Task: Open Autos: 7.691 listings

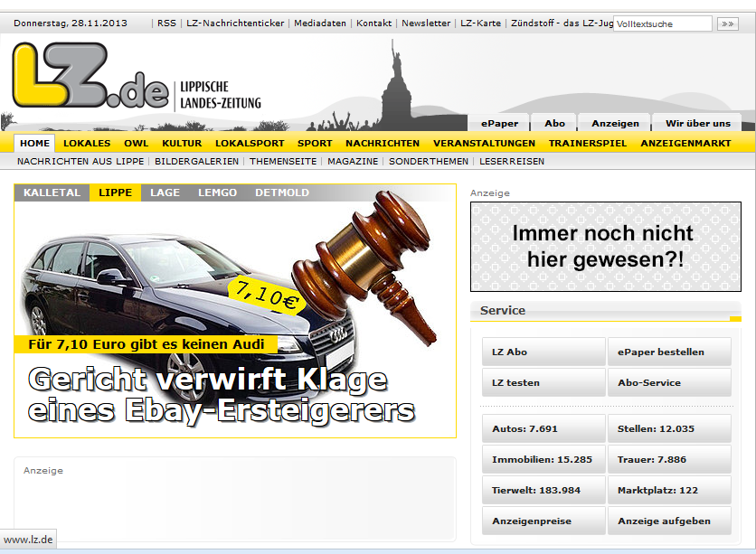Action: click(x=543, y=428)
